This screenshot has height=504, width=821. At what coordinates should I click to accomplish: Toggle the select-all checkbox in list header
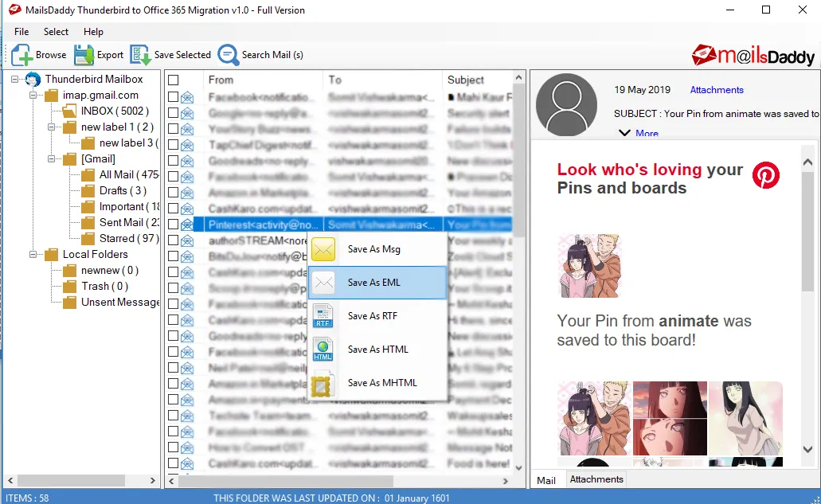click(x=174, y=80)
